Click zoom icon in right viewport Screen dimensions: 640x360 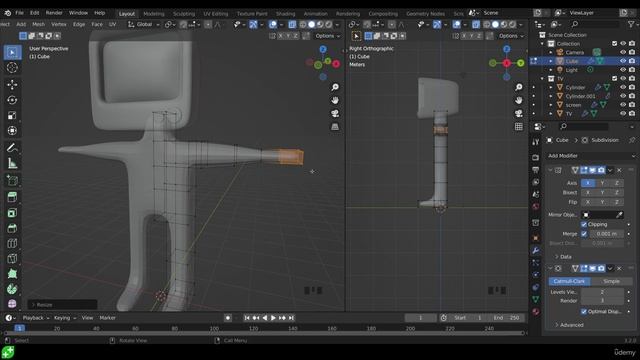(x=518, y=87)
